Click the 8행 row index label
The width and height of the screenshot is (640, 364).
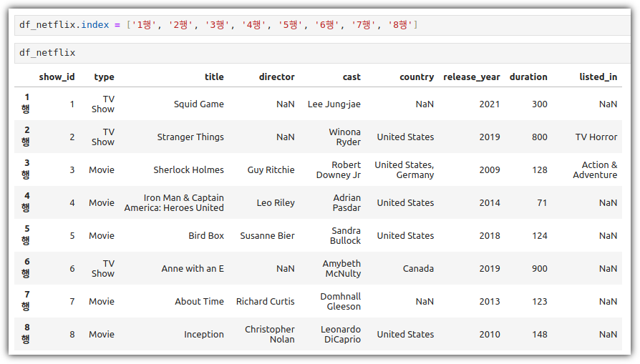26,334
